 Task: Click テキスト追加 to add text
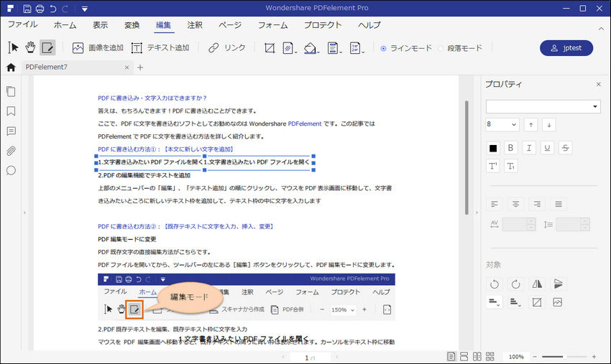[160, 48]
